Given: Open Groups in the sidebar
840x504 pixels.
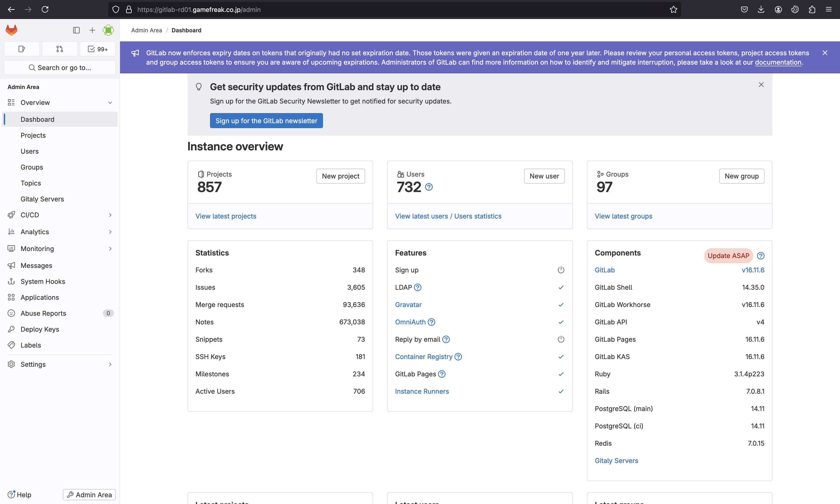Looking at the screenshot, I should pos(60,167).
